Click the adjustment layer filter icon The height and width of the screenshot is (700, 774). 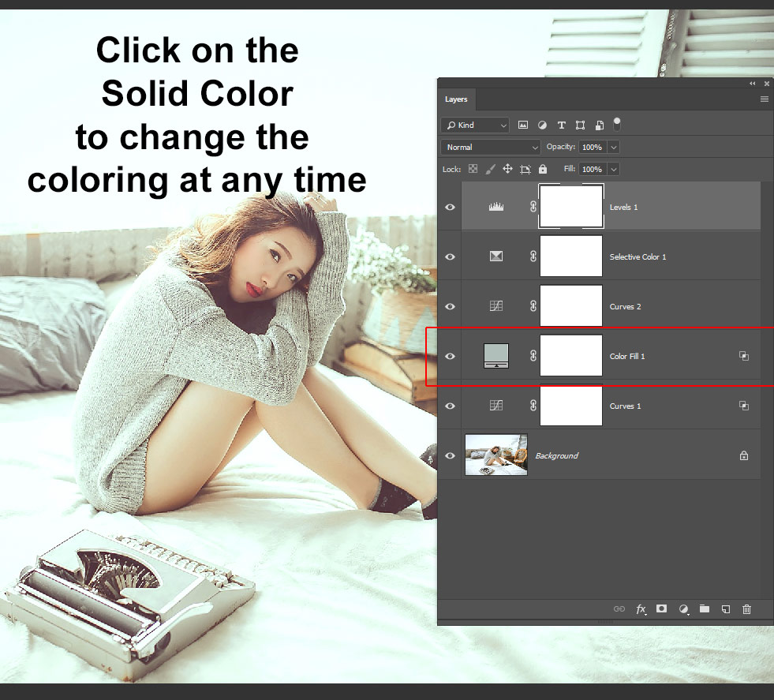(542, 125)
